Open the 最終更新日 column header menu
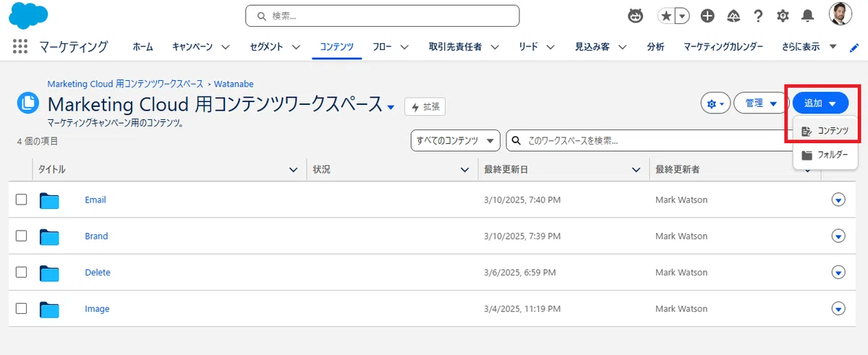The height and width of the screenshot is (355, 868). click(636, 170)
